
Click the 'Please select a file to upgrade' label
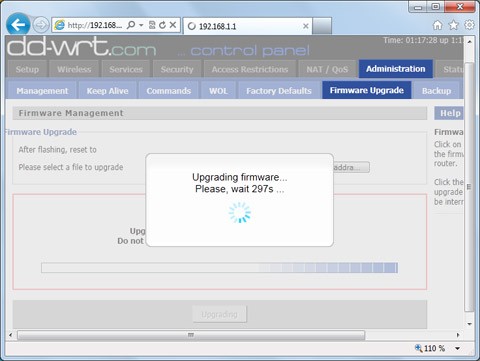click(71, 167)
